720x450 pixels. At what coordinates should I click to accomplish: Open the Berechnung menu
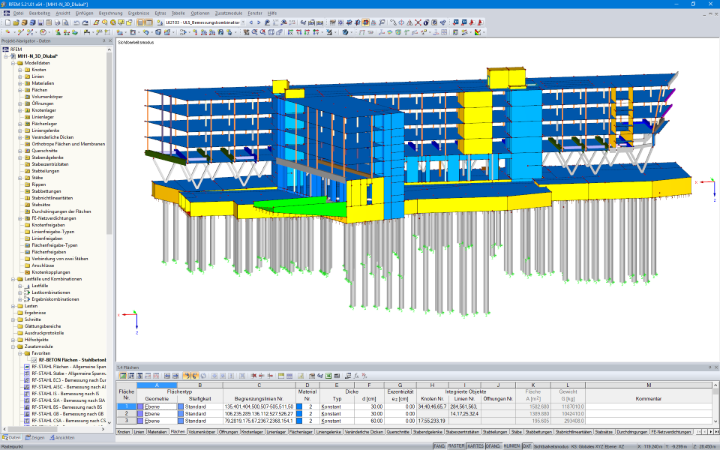click(x=111, y=13)
